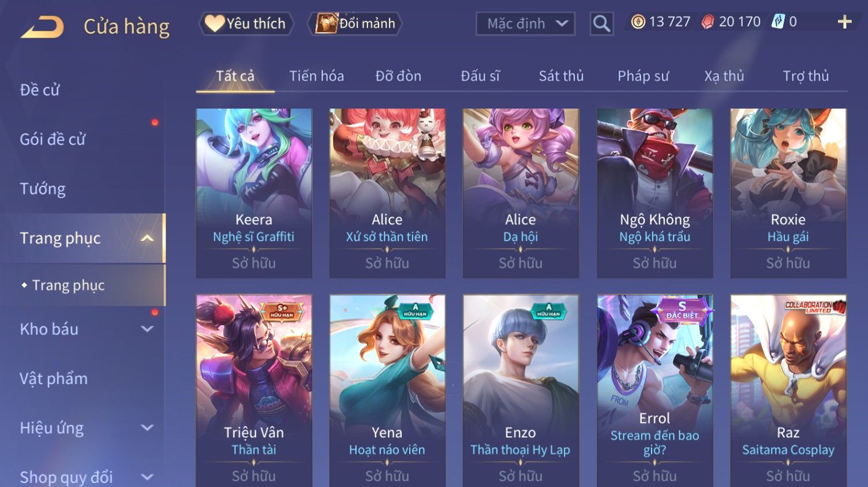Select Keera Nghệ sĩ Graffiti skin card
This screenshot has width=868, height=487.
(254, 193)
